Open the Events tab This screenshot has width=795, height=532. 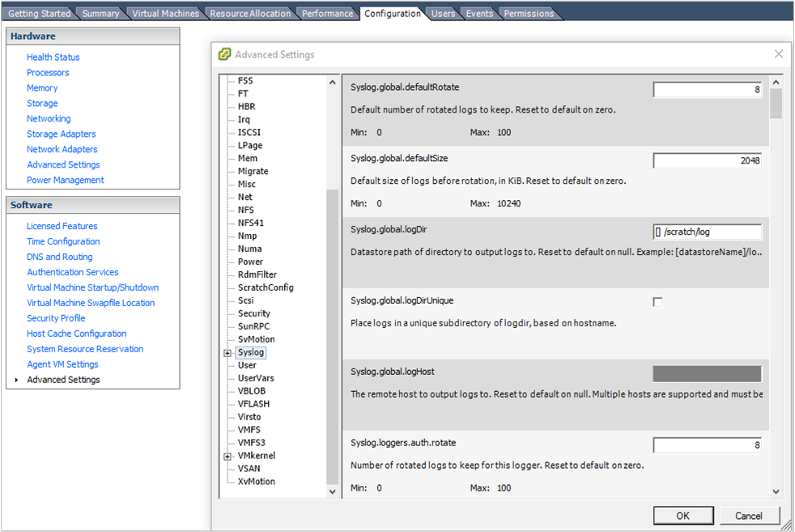pyautogui.click(x=478, y=12)
